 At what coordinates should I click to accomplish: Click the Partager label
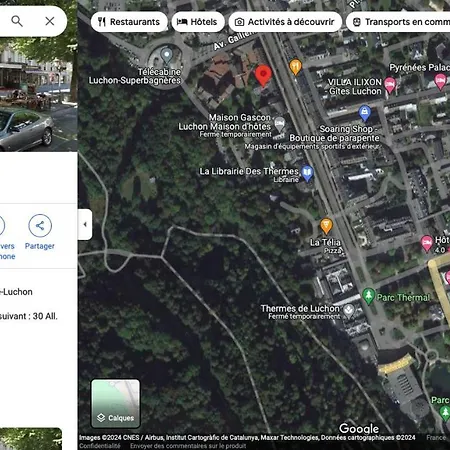point(40,246)
